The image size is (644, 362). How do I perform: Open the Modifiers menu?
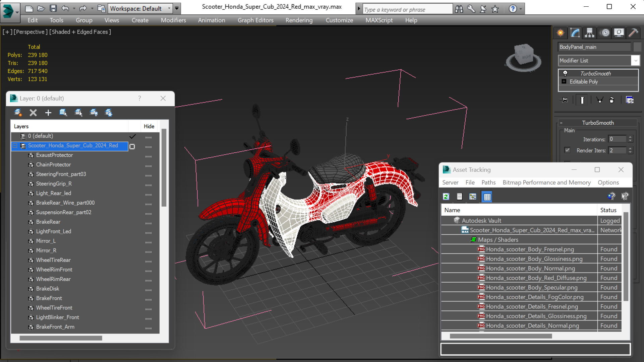point(173,20)
